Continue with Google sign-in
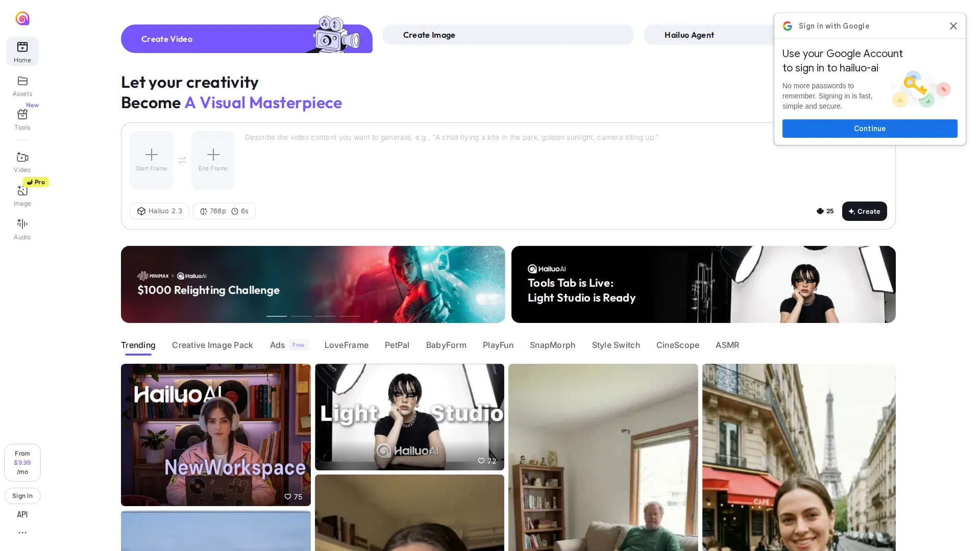The width and height of the screenshot is (980, 551). pos(870,129)
